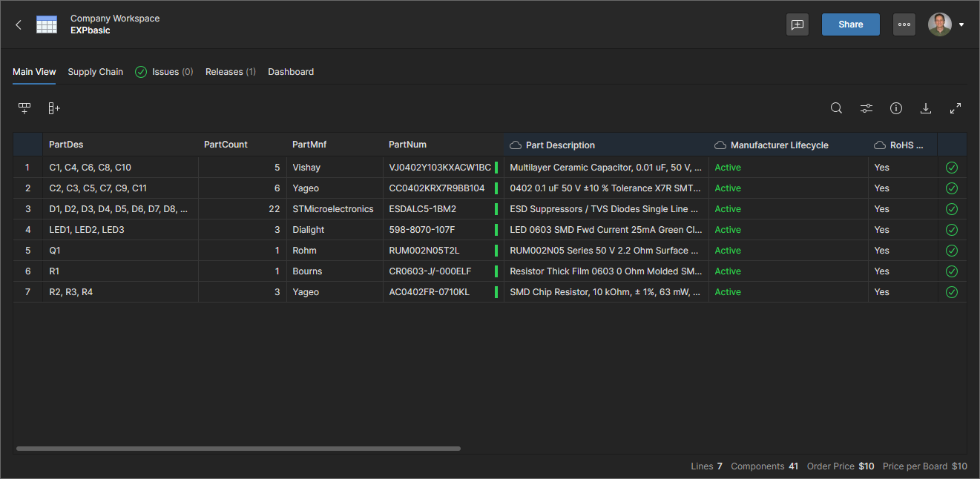Click the add row icon
The image size is (980, 479).
pos(24,108)
